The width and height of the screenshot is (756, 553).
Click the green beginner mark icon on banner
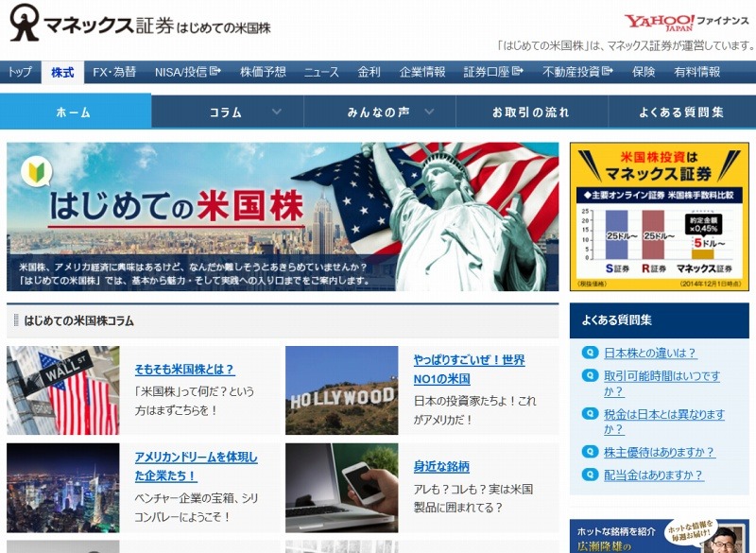[x=37, y=172]
